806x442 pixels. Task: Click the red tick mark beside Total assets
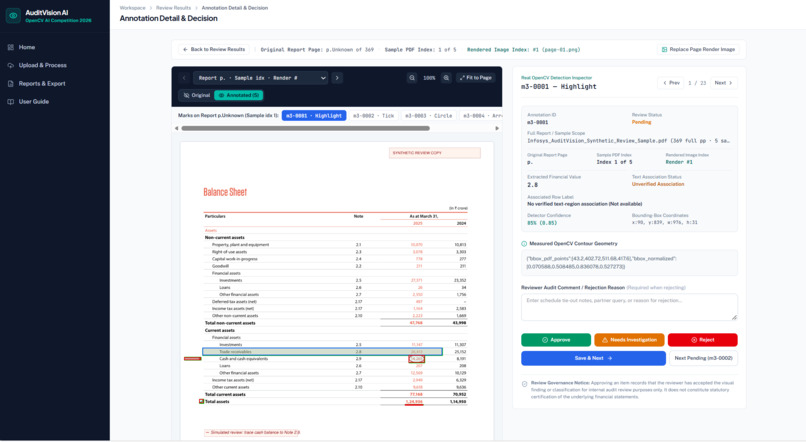pos(202,401)
